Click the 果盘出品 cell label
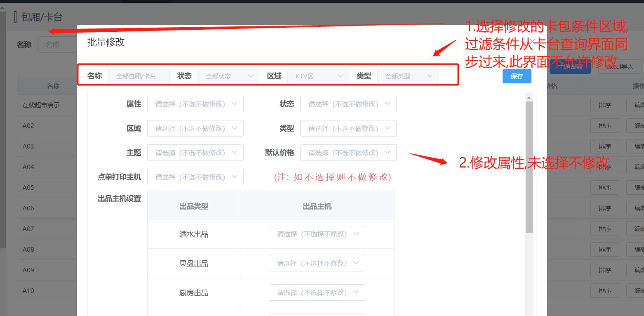Viewport: 644px width, 316px height. (x=194, y=264)
